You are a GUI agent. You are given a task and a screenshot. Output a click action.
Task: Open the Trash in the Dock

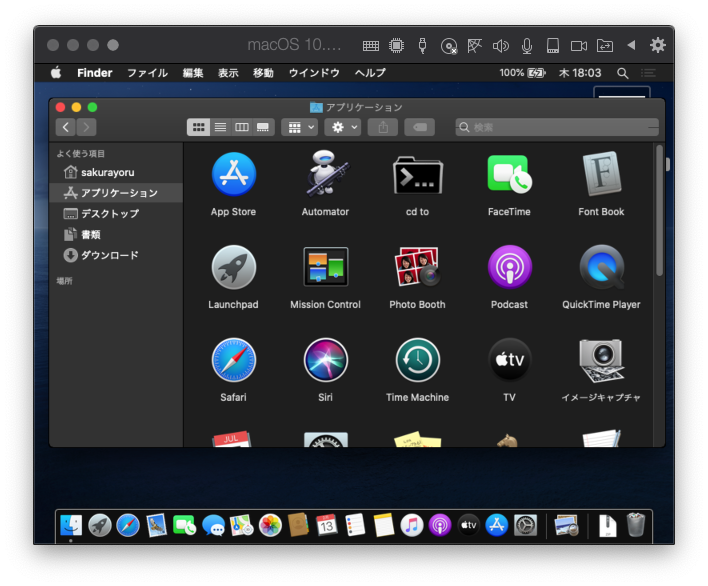pos(636,525)
